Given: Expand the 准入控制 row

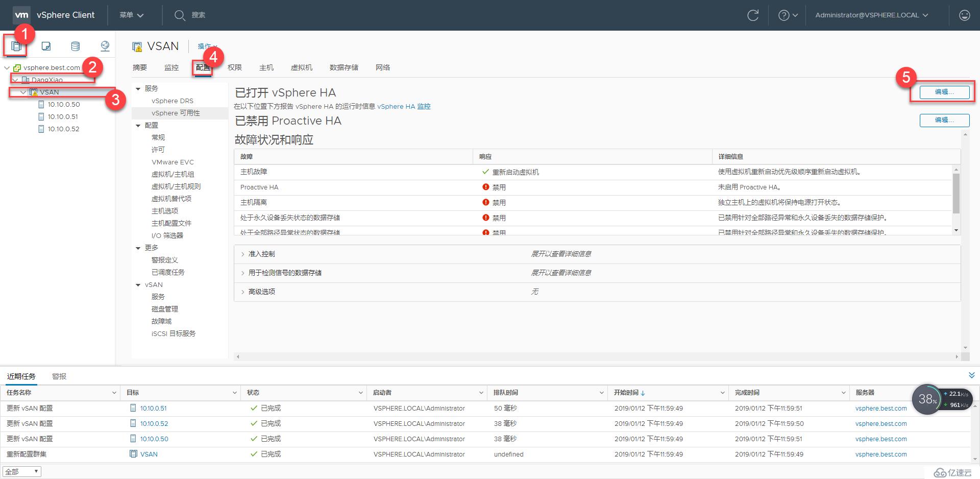Looking at the screenshot, I should [242, 254].
